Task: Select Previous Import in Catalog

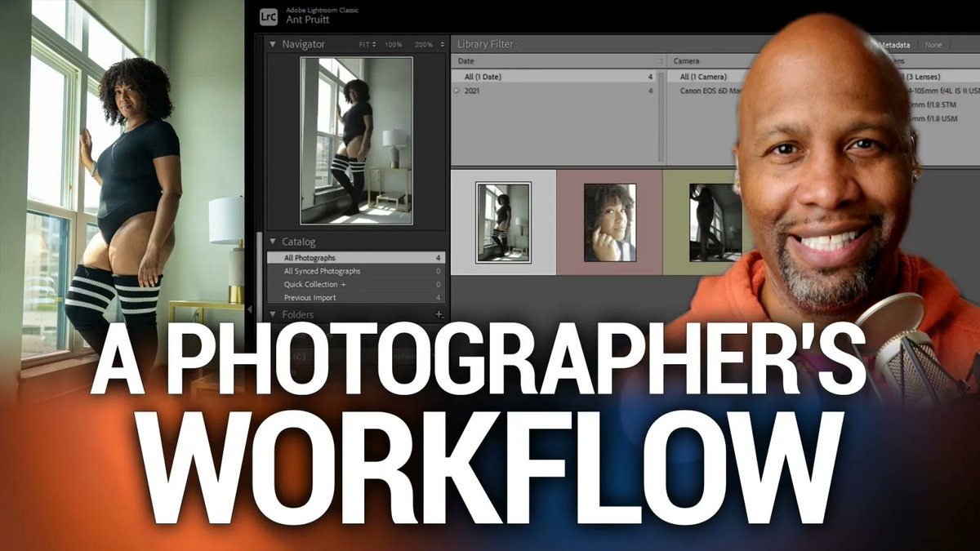Action: pyautogui.click(x=357, y=298)
